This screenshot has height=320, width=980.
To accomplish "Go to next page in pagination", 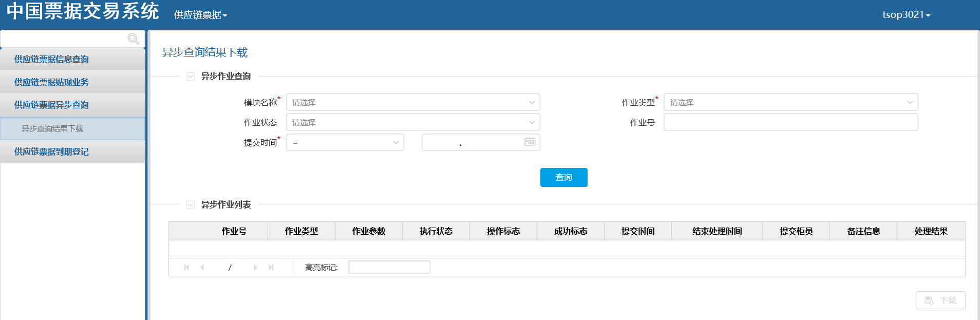I will click(x=255, y=267).
